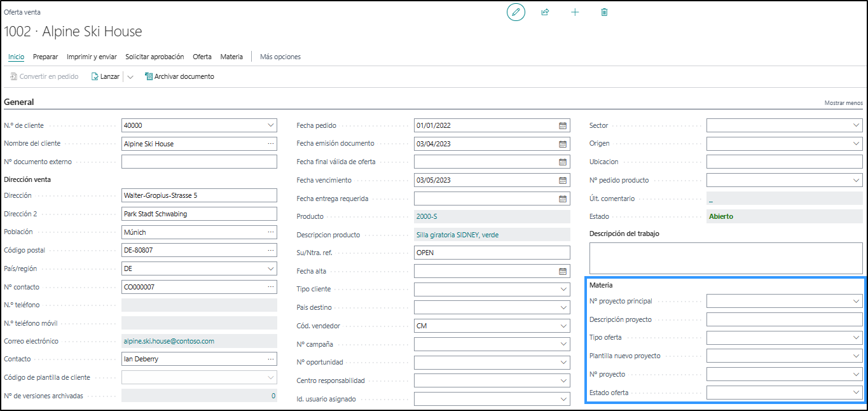Expand the Tipo oferta dropdown
Screen dimensions: 868x411
pyautogui.click(x=856, y=337)
